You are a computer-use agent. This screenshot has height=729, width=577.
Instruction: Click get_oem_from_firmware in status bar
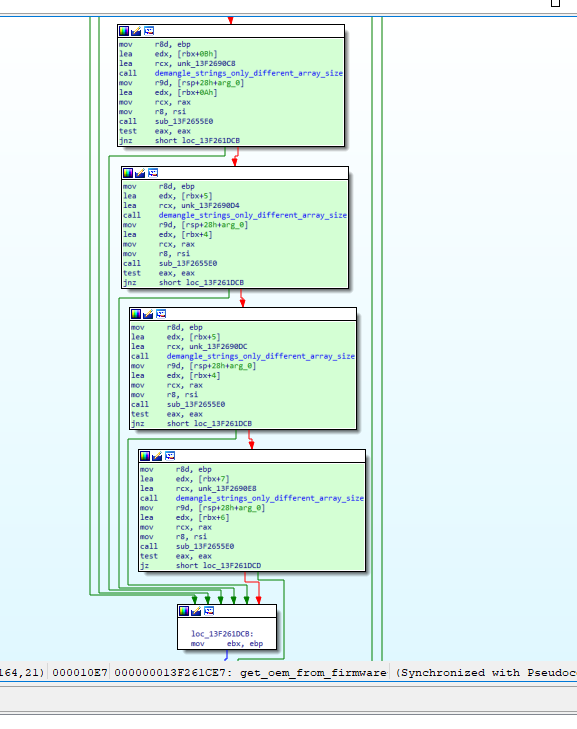(313, 673)
